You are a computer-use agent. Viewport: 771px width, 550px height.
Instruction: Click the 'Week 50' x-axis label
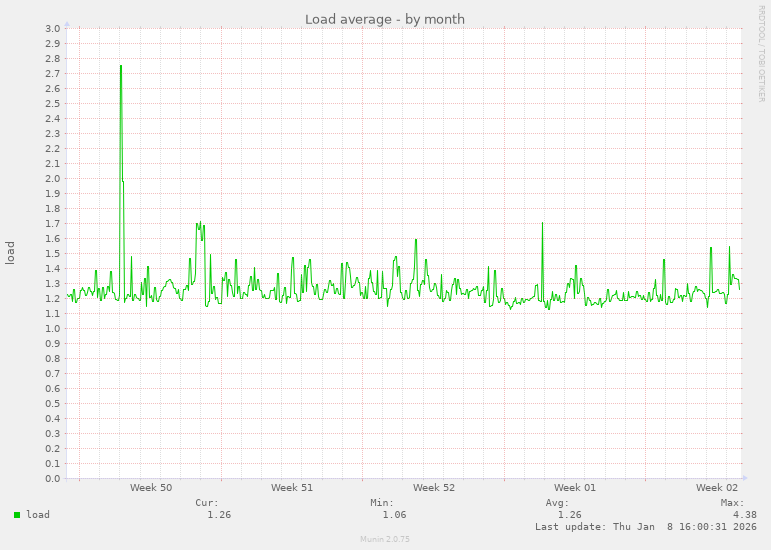(151, 488)
